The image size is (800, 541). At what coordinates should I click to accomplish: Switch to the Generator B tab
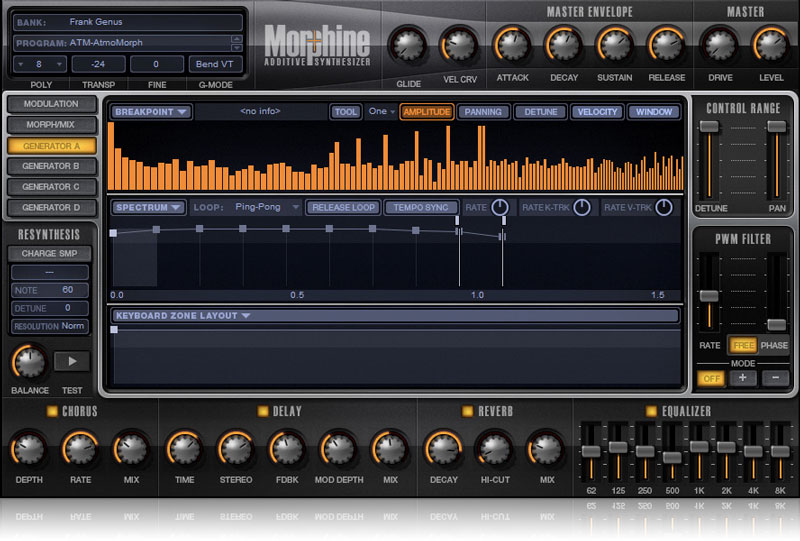pyautogui.click(x=50, y=166)
